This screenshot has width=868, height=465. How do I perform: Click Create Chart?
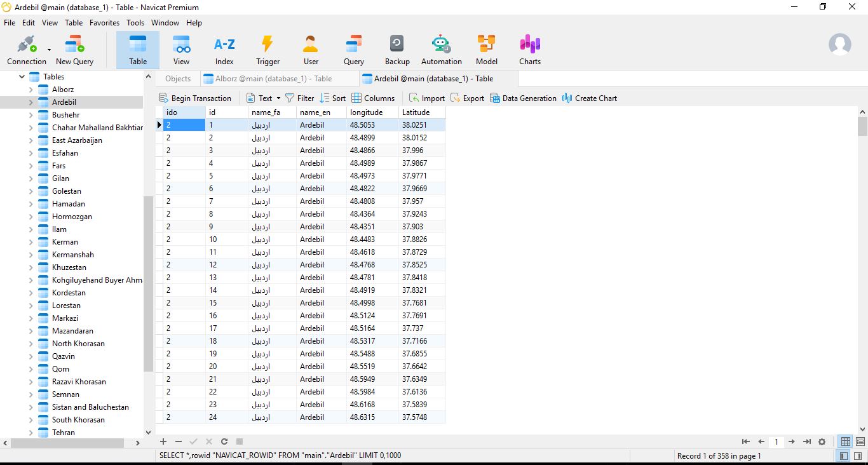click(590, 98)
